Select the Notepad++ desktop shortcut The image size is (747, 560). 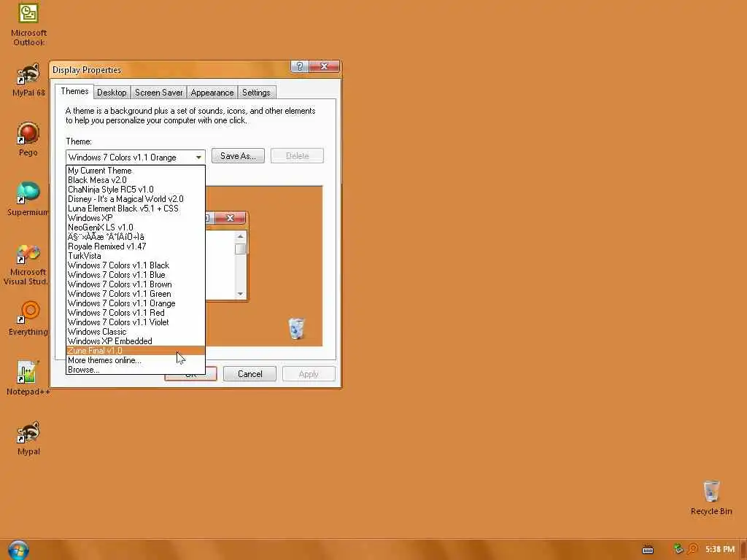28,378
